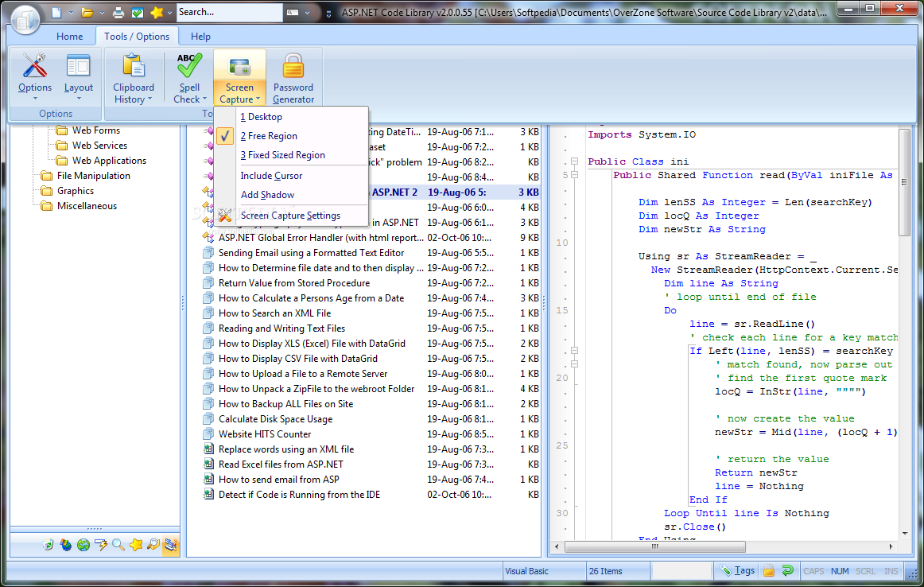This screenshot has width=924, height=587.
Task: Click the green wrap arrow in status bar
Action: point(787,570)
